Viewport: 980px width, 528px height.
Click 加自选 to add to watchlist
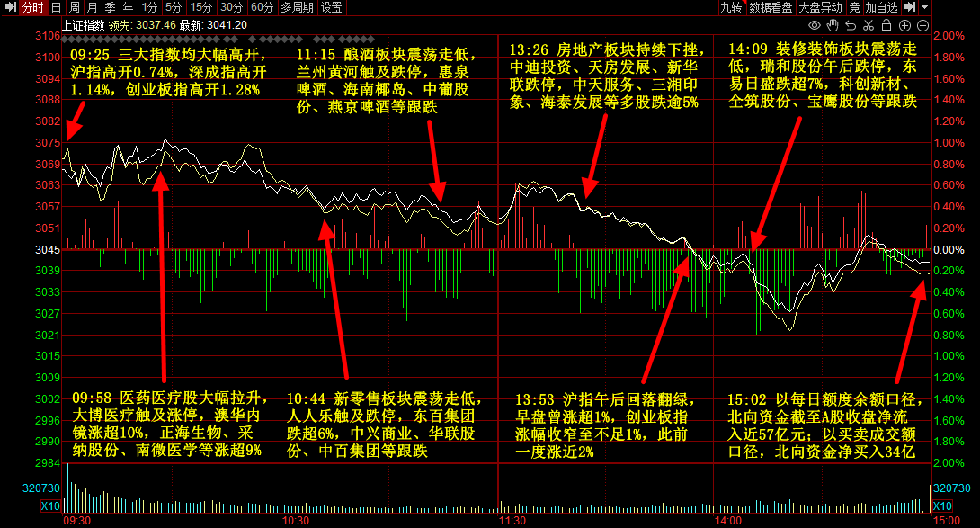coord(881,7)
